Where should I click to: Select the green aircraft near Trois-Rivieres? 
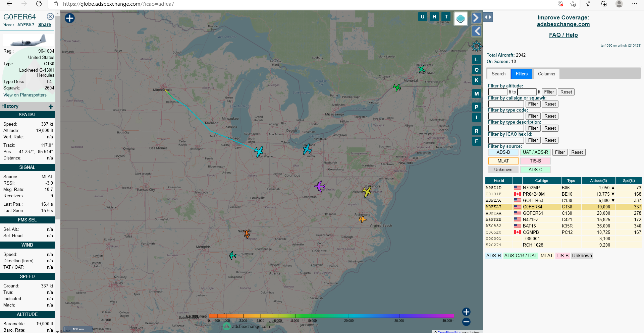(422, 69)
